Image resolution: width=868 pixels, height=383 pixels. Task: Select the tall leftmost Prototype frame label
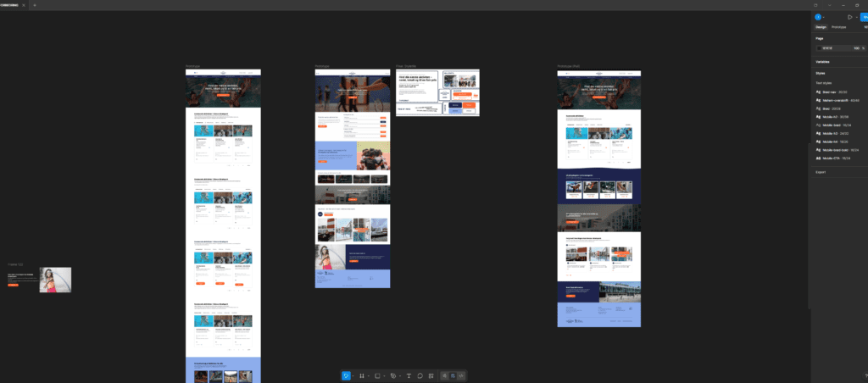pos(192,66)
